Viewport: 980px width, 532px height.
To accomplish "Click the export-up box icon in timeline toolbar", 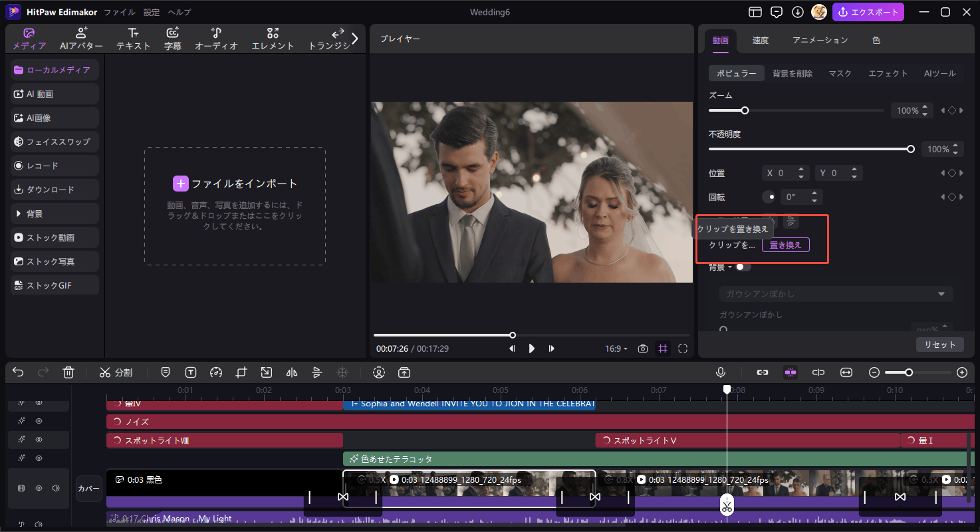I will pyautogui.click(x=404, y=372).
